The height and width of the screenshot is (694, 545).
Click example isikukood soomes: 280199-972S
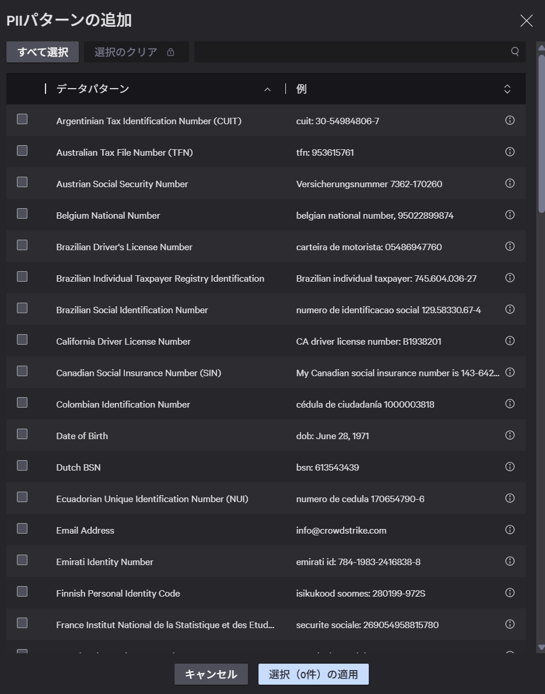point(361,594)
